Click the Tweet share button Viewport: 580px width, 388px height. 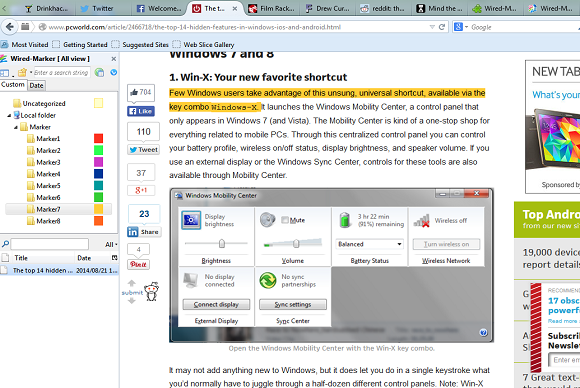(x=144, y=149)
